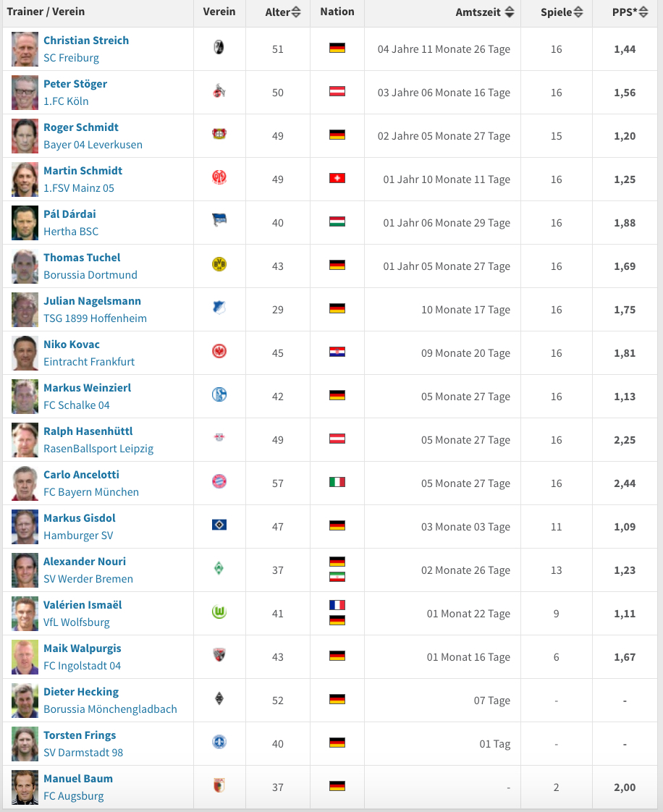Open the FC Schalke 04 crest
663x812 pixels.
pos(219,394)
